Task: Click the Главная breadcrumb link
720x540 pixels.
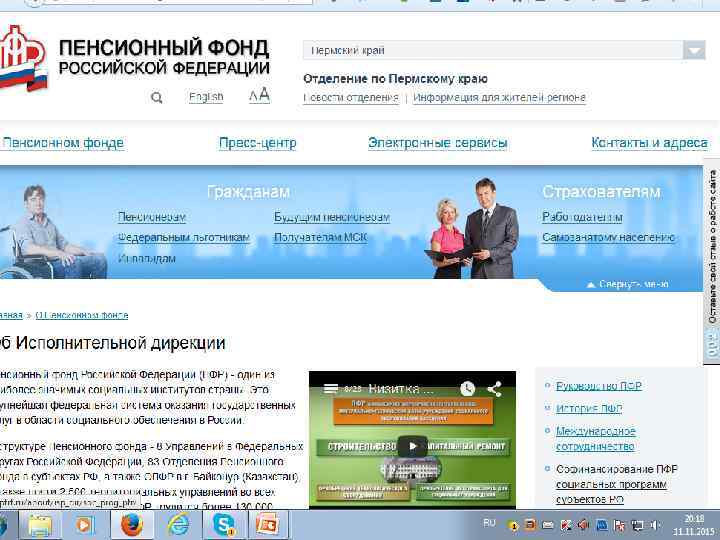Action: pyautogui.click(x=11, y=315)
